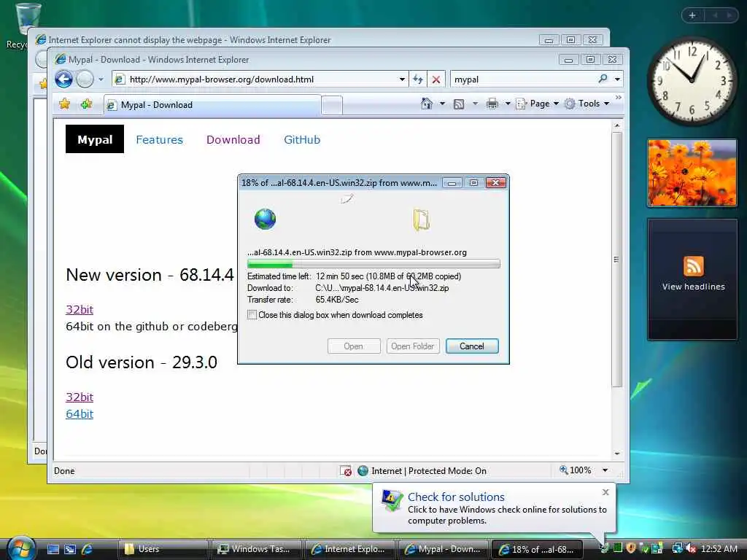This screenshot has width=747, height=560.
Task: Click the 100% zoom level button
Action: [x=576, y=470]
